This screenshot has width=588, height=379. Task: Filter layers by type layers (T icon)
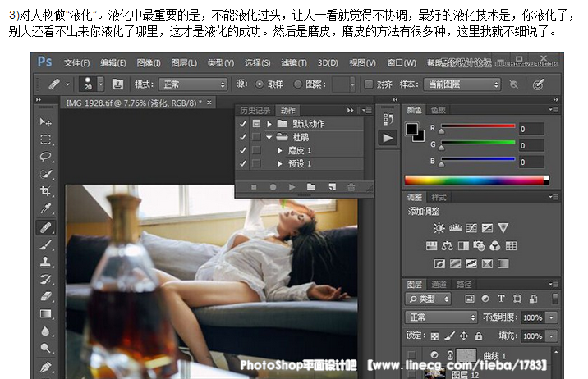point(501,299)
